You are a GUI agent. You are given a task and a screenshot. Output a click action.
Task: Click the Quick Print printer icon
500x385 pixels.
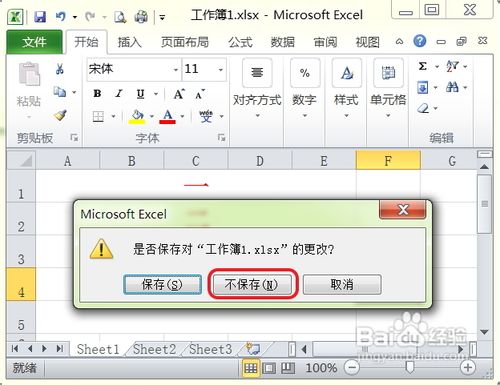(141, 17)
